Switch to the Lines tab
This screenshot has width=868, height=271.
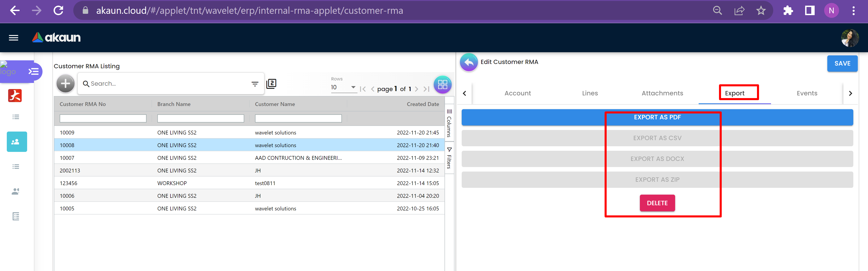(590, 93)
